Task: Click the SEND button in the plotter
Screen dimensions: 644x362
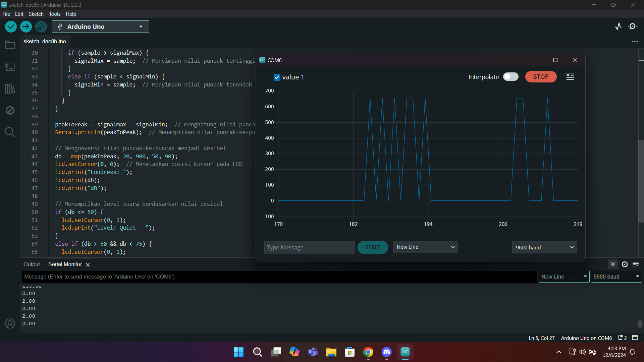Action: (x=372, y=247)
